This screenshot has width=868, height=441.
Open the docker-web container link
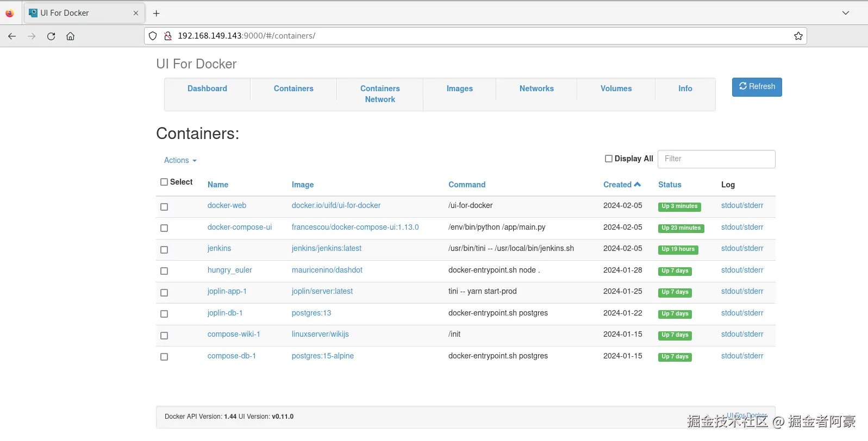[x=227, y=205]
